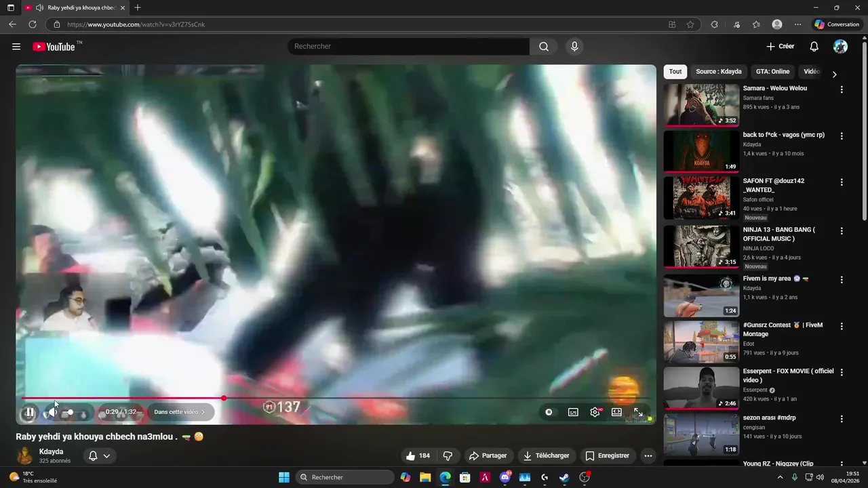Show hidden system tray icons chevron

click(780, 477)
